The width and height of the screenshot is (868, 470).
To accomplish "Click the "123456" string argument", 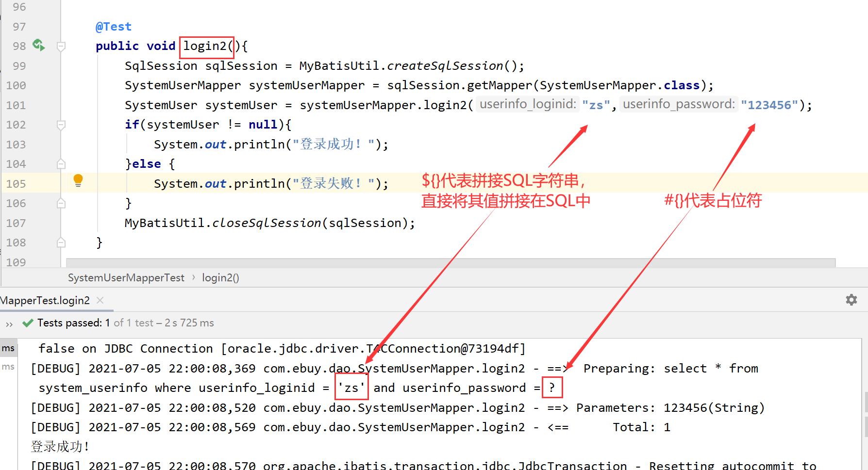I will pyautogui.click(x=769, y=105).
